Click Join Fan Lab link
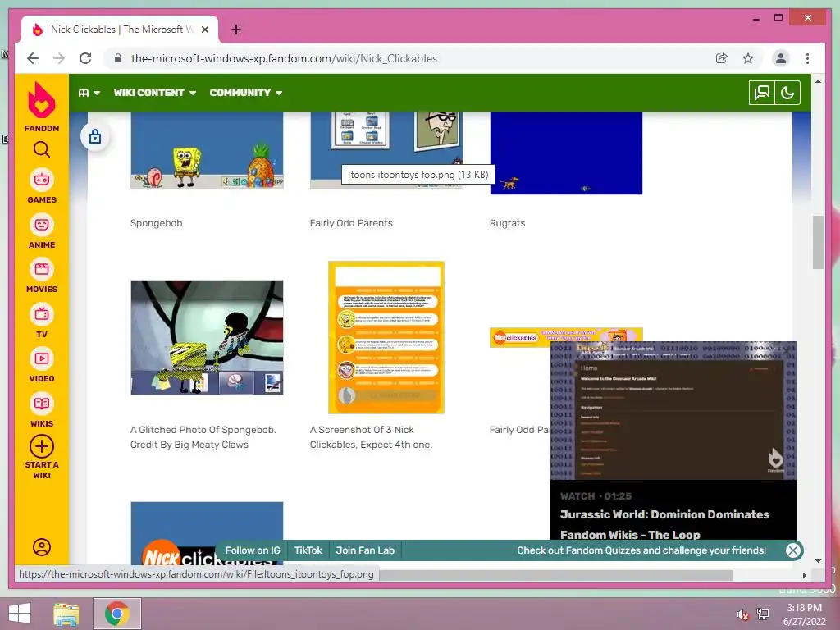 pos(365,550)
